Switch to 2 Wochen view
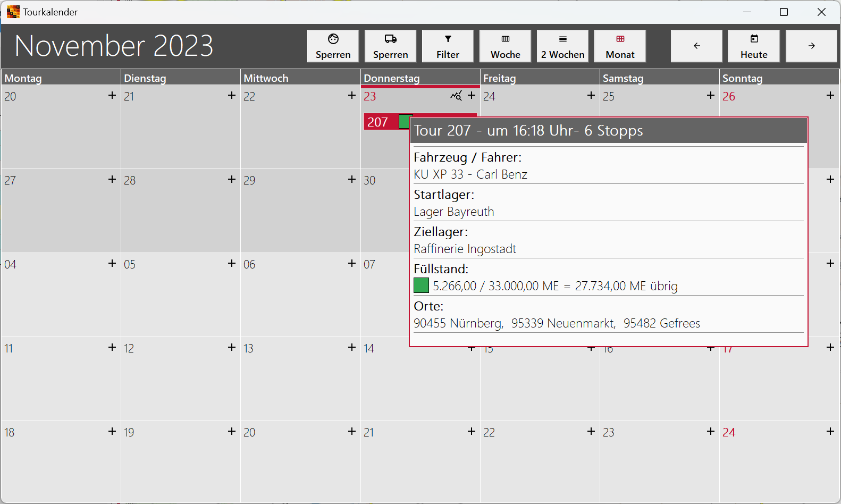This screenshot has width=841, height=504. pyautogui.click(x=562, y=46)
